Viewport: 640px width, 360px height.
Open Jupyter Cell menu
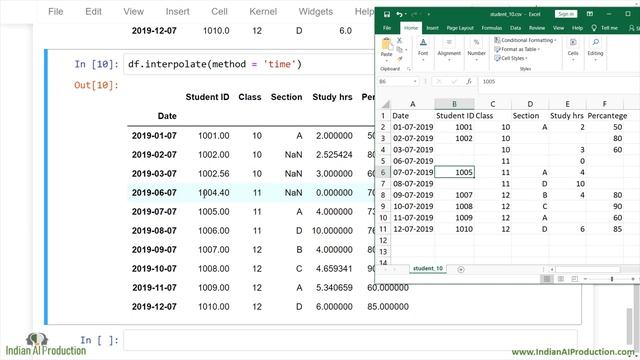(219, 11)
